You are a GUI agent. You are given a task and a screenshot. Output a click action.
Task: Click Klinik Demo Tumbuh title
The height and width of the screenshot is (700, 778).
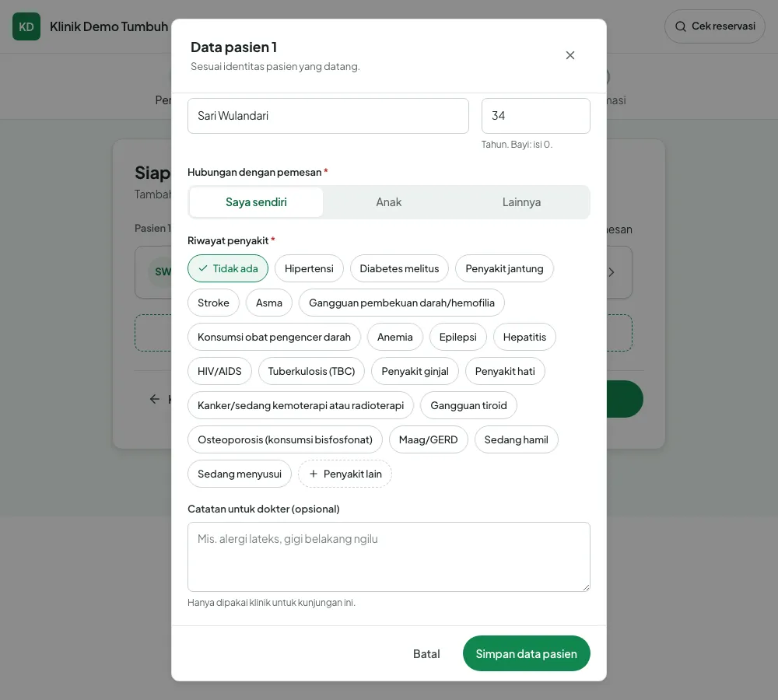click(x=109, y=26)
